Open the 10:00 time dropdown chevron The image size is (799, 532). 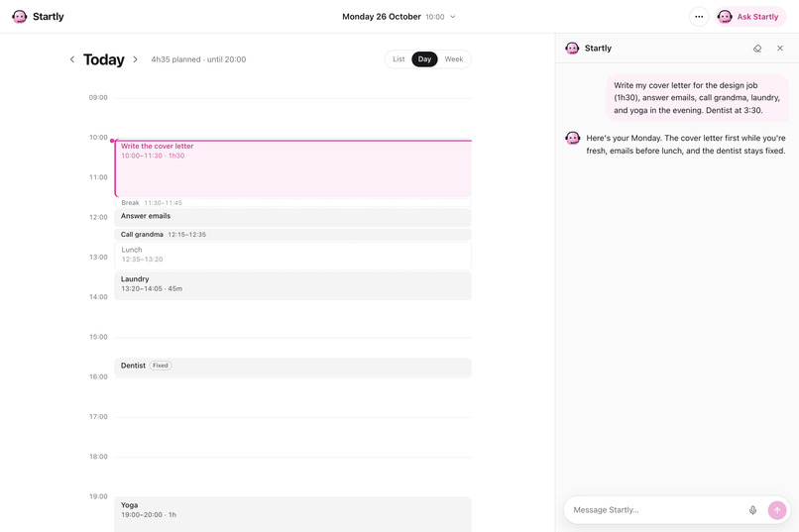click(452, 17)
